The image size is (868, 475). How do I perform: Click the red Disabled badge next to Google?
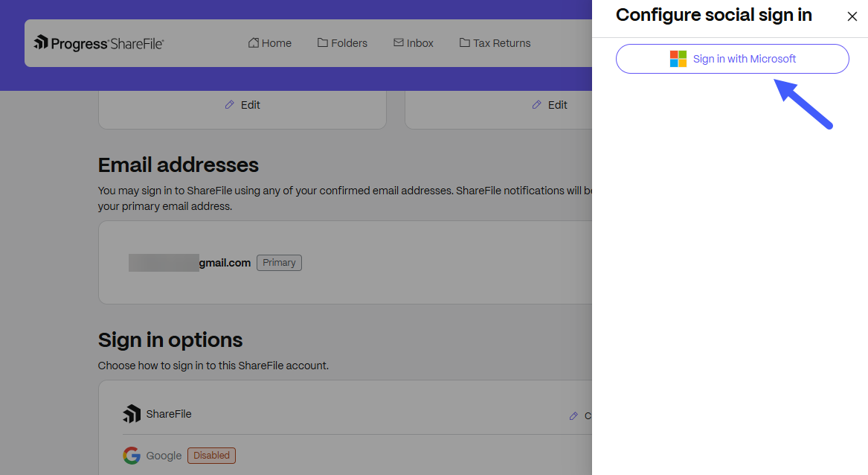pyautogui.click(x=211, y=456)
